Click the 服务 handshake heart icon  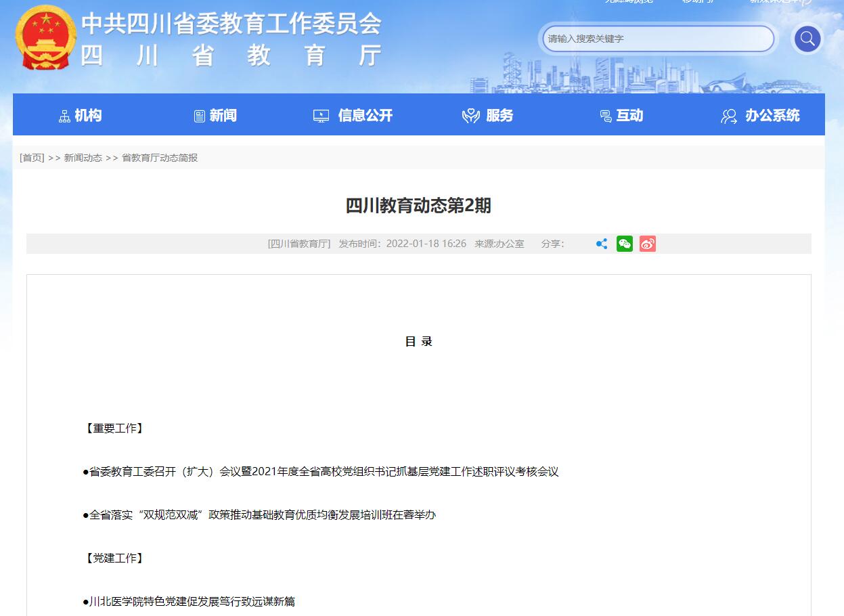point(470,116)
